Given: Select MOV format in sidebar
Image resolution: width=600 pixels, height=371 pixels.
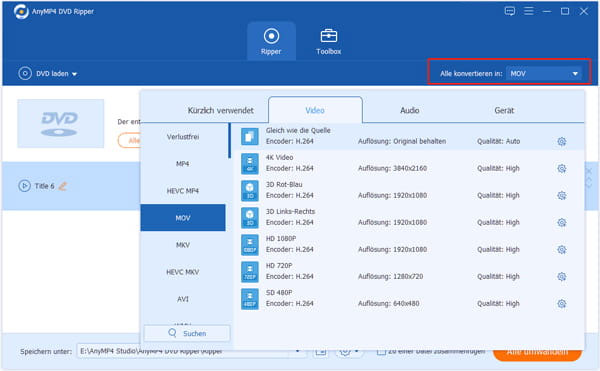Looking at the screenshot, I should [x=183, y=218].
